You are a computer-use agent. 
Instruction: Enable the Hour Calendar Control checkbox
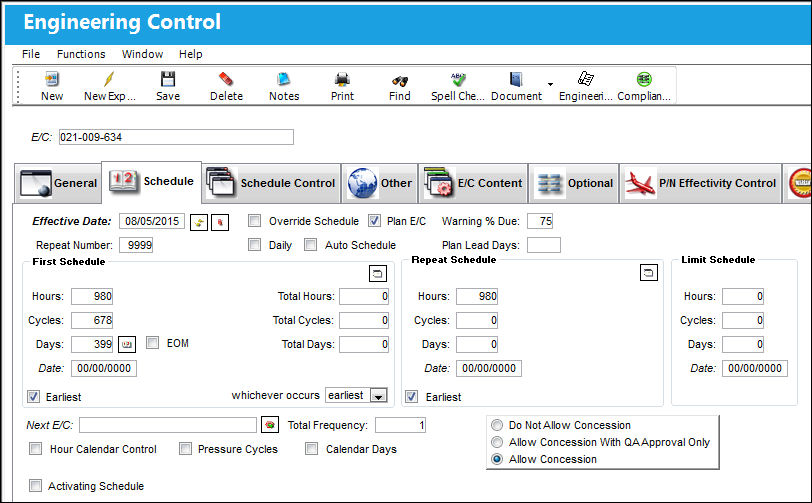tap(35, 449)
